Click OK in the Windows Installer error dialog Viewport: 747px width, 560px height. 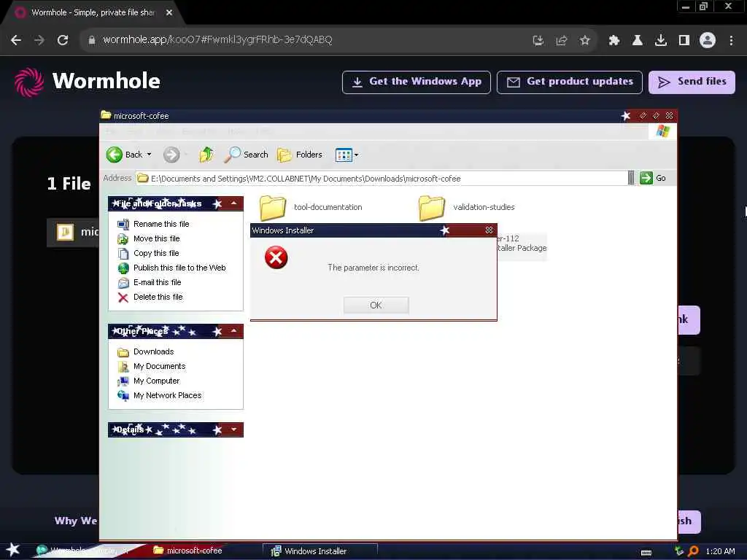coord(376,306)
